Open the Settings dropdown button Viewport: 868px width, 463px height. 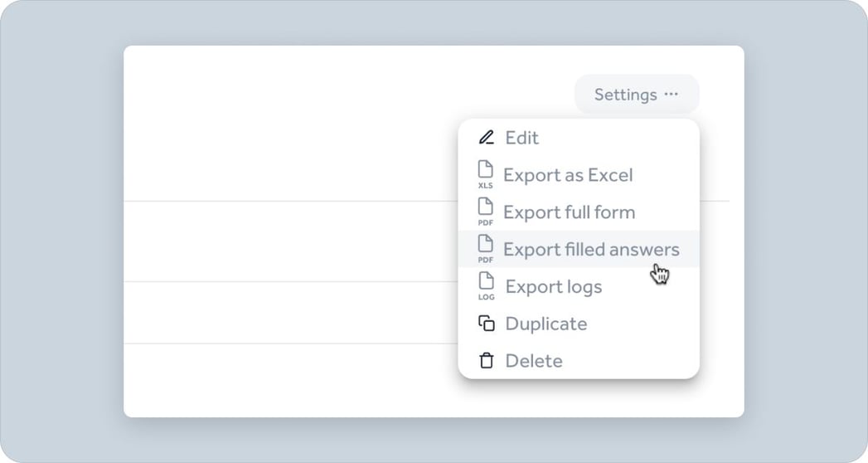tap(626, 95)
